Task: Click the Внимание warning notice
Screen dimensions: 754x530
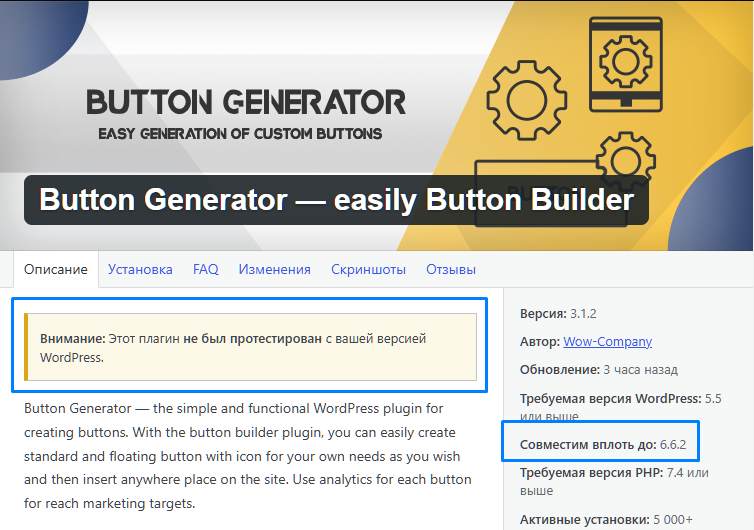Action: click(250, 347)
